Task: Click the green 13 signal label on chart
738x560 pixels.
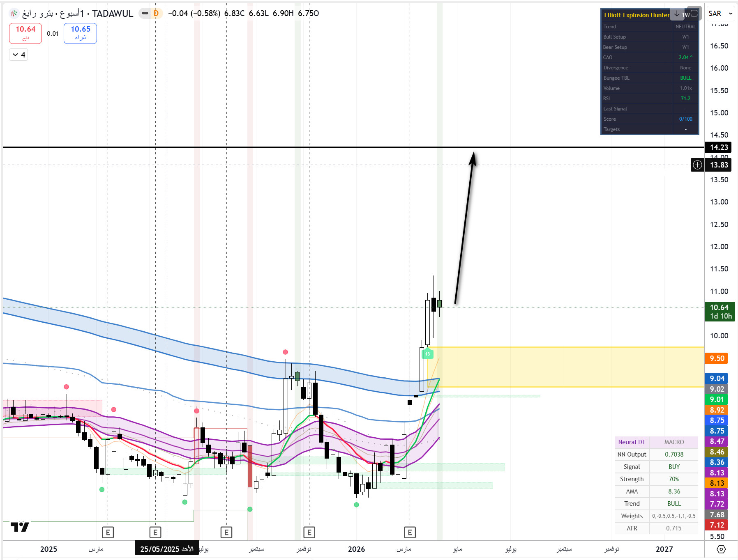Action: point(427,353)
